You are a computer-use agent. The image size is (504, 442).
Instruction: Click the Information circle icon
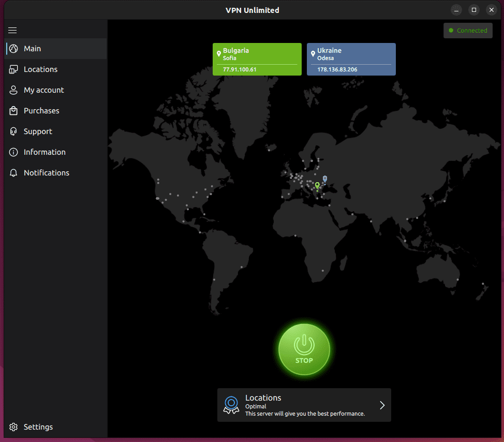point(13,152)
